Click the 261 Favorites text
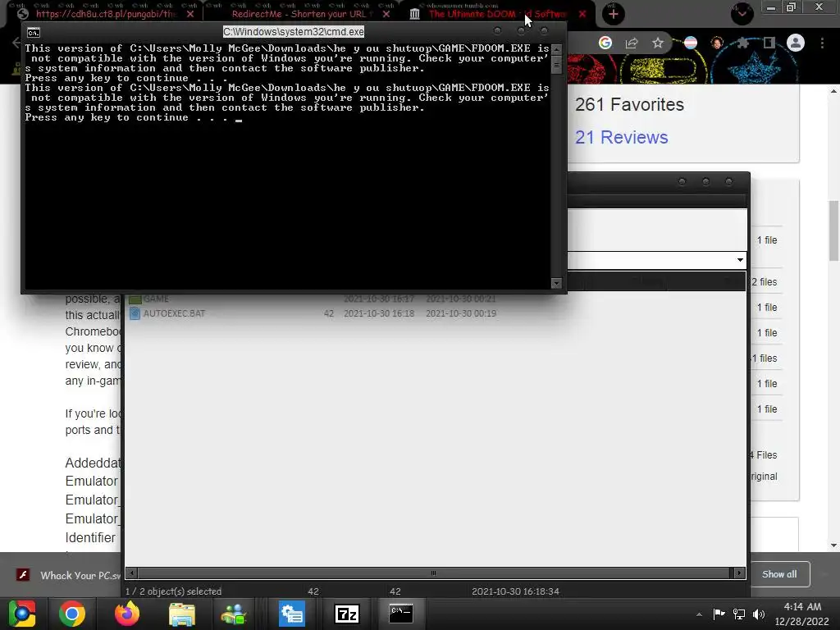This screenshot has height=630, width=840. (629, 104)
